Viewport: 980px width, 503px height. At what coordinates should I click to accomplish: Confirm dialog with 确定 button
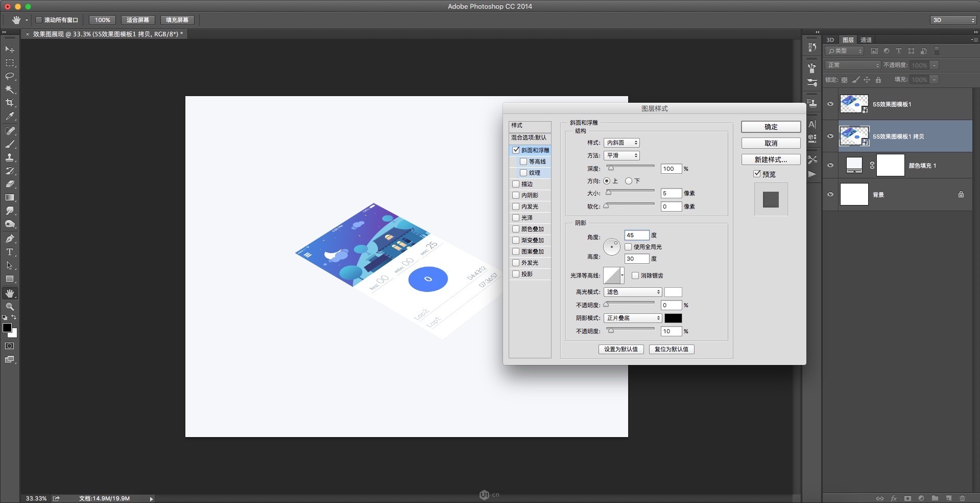(x=771, y=127)
